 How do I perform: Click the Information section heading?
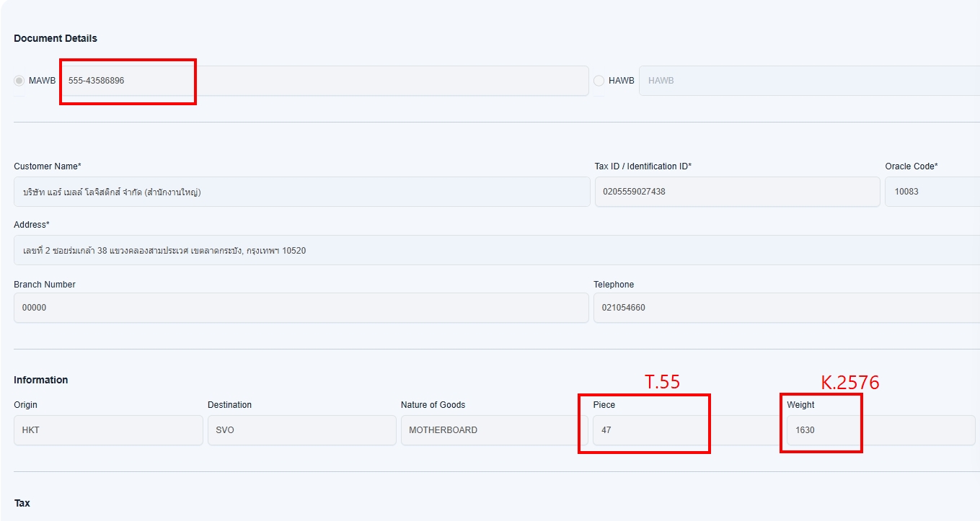pos(41,380)
